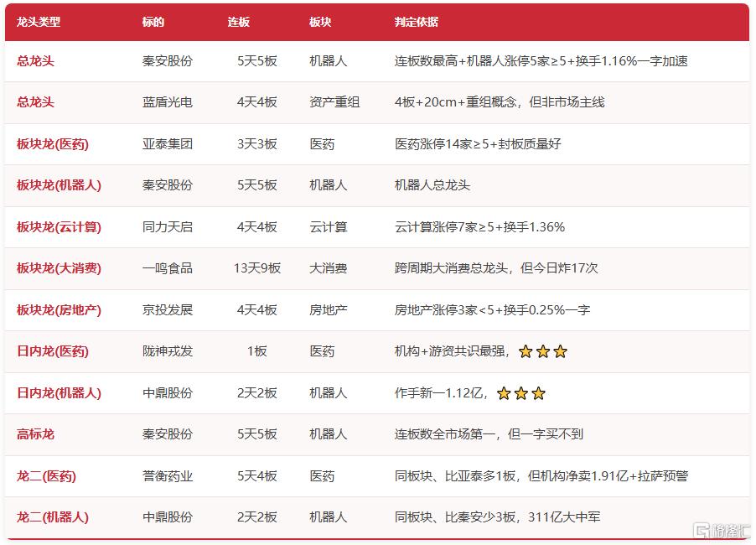Click the 房地产涨停3家<5+换手0.25%一字 text
756x545 pixels.
(x=492, y=310)
